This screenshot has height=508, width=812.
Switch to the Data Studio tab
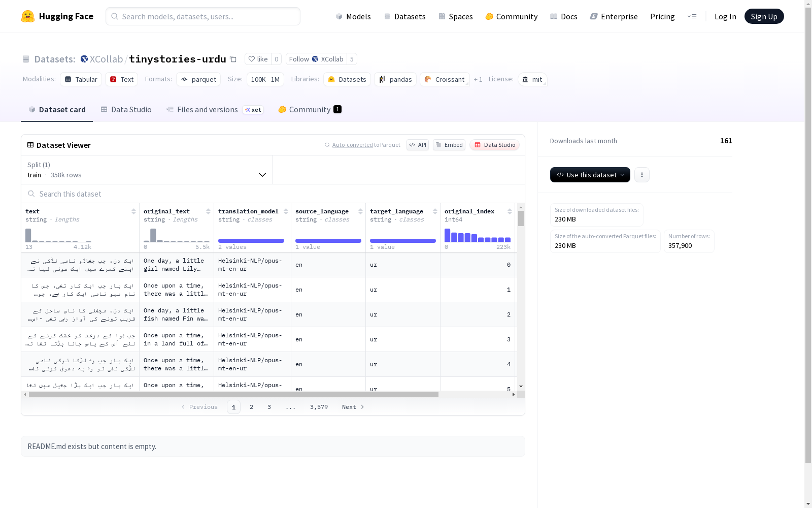pos(126,109)
